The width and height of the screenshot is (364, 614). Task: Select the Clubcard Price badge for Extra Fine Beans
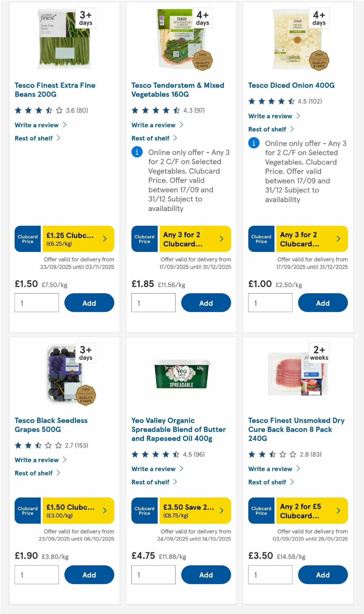(27, 239)
